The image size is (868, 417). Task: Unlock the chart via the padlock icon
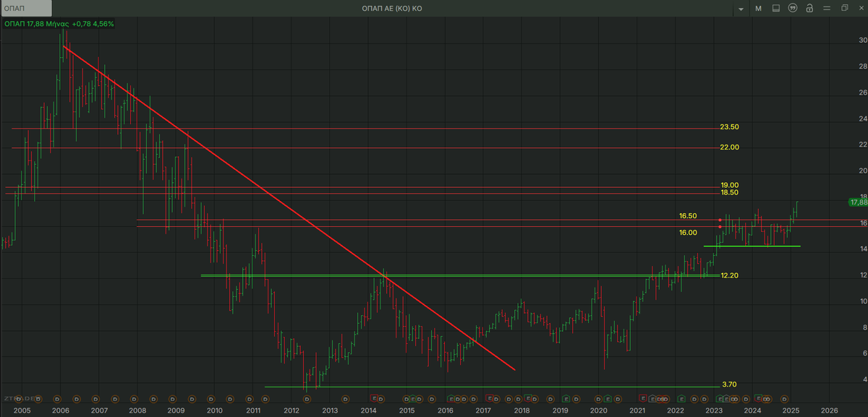[810, 9]
